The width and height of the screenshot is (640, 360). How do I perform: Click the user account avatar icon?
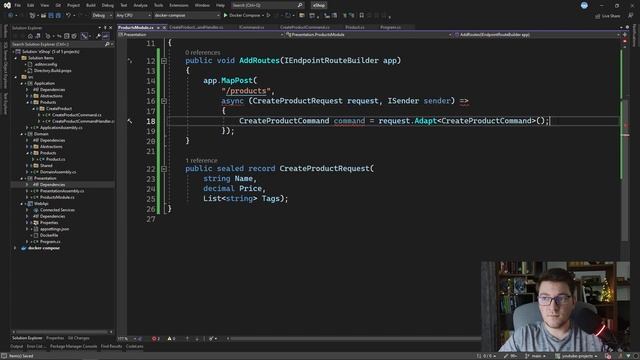pyautogui.click(x=584, y=5)
